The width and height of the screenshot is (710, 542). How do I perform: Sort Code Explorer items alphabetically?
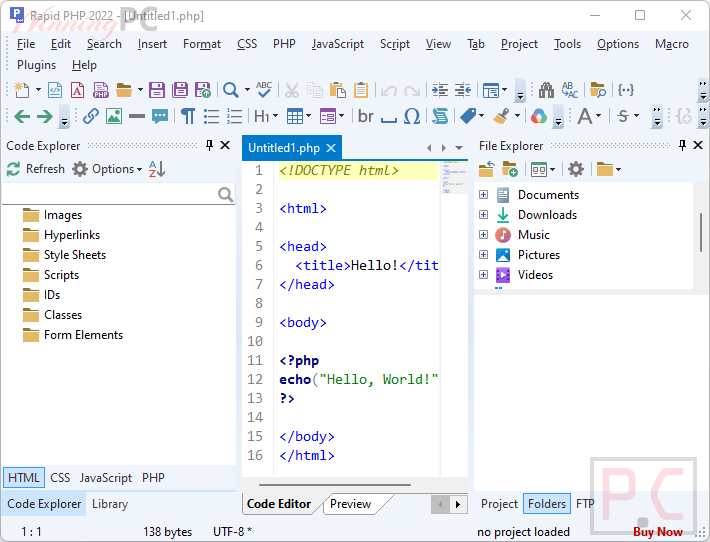[157, 169]
